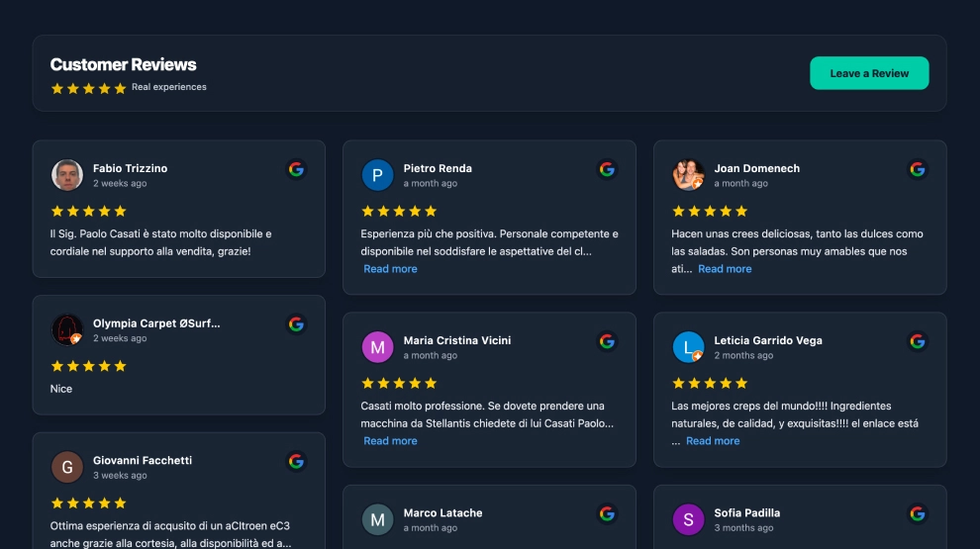View Pietro Renda's P avatar
The height and width of the screenshot is (549, 980).
tap(377, 175)
